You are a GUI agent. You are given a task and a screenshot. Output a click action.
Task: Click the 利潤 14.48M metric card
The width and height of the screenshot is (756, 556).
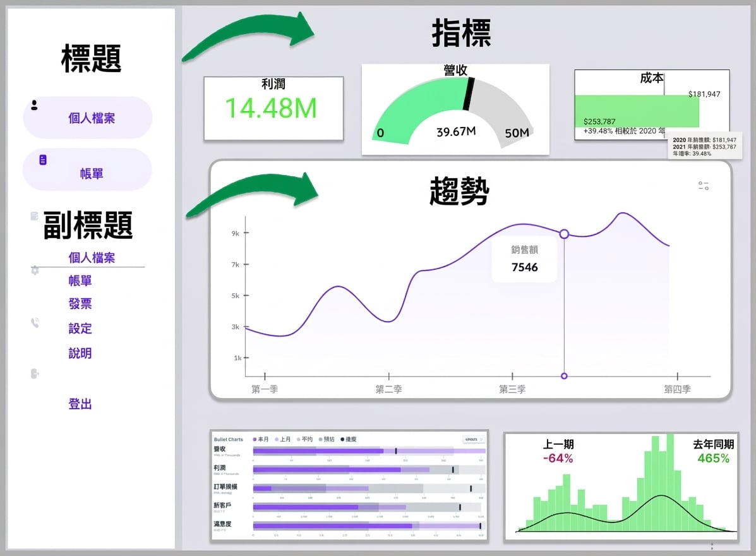click(273, 109)
